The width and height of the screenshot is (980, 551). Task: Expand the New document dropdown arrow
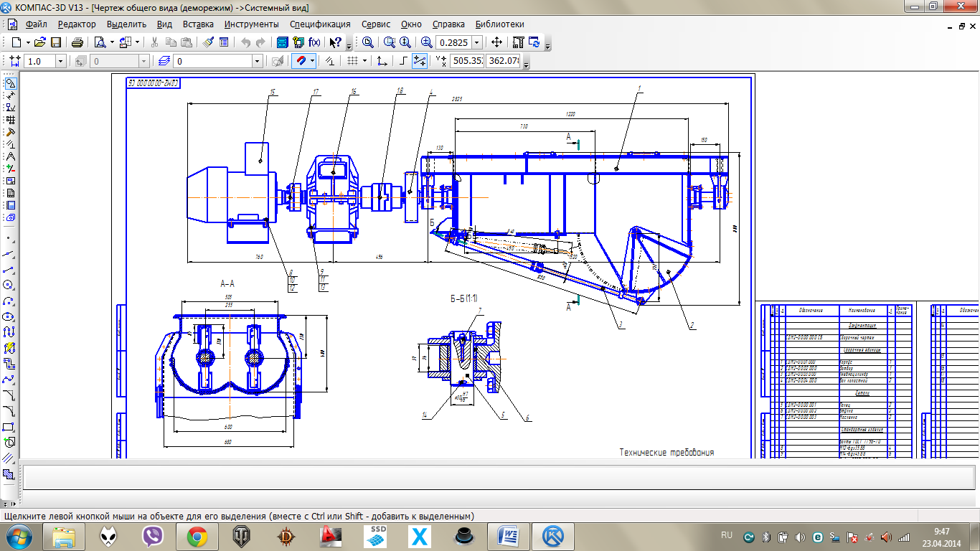tap(28, 42)
